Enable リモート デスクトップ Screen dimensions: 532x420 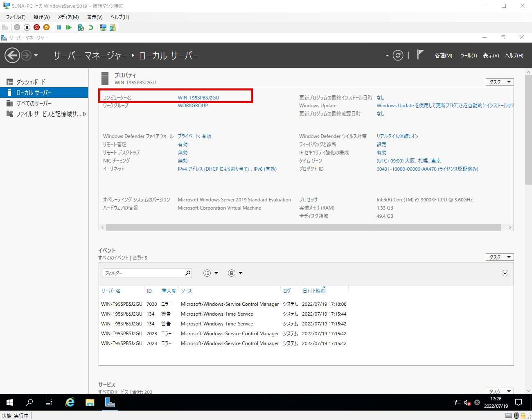click(x=183, y=152)
